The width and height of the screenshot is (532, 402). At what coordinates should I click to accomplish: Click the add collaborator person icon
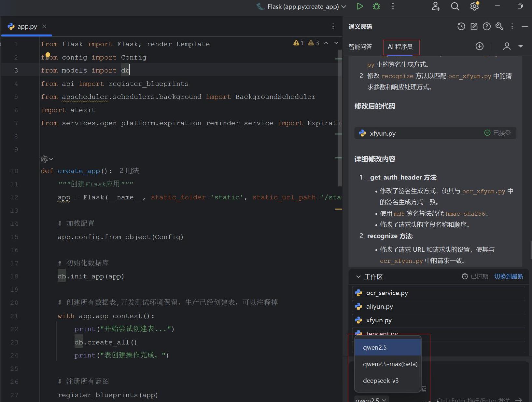coord(436,7)
